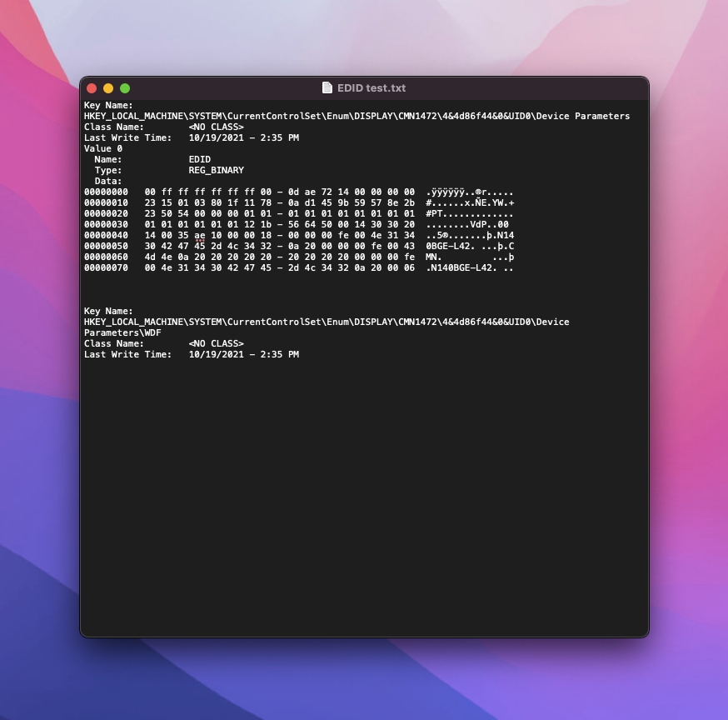Viewport: 728px width, 720px height.
Task: Click the ASCII text '........VdP..00'
Action: click(466, 224)
